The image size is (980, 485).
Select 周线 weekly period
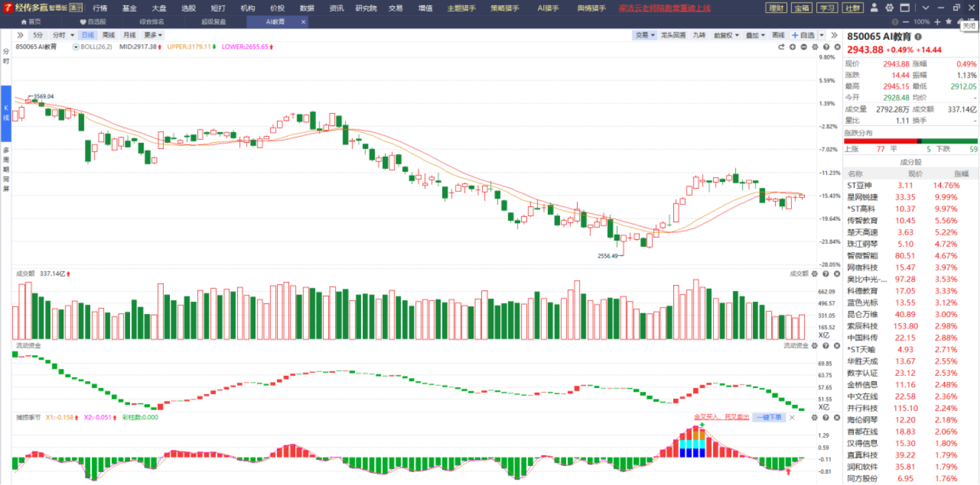point(109,35)
